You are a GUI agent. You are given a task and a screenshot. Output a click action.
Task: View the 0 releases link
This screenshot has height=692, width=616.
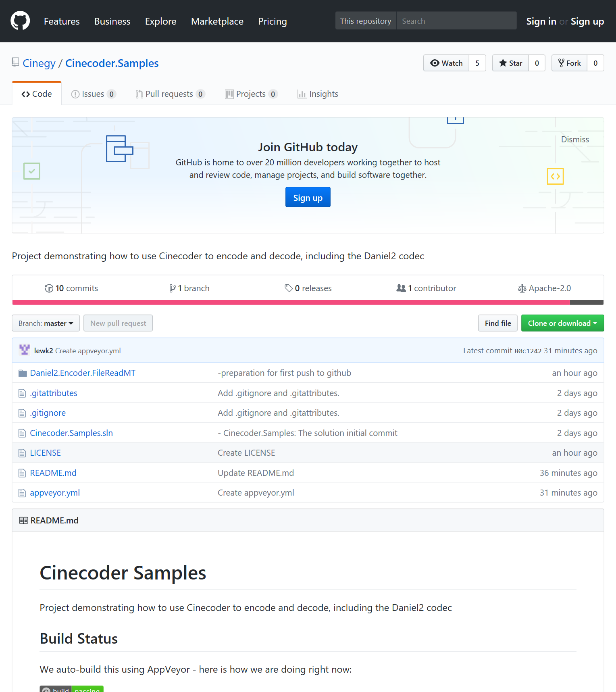(x=308, y=288)
